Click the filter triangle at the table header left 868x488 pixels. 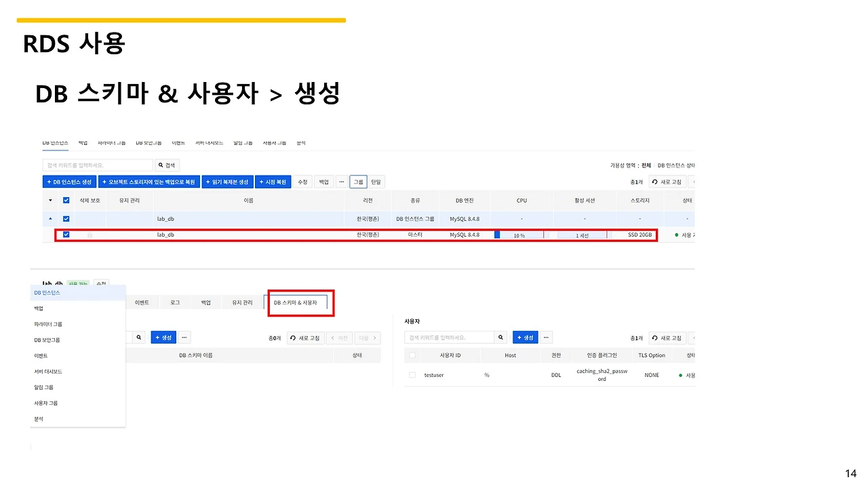click(50, 199)
